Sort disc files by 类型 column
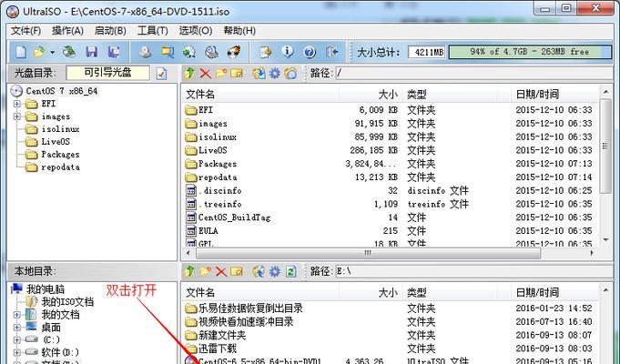 click(x=451, y=95)
